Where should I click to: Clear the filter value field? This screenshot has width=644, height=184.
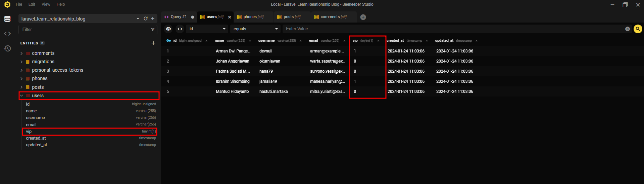[627, 29]
